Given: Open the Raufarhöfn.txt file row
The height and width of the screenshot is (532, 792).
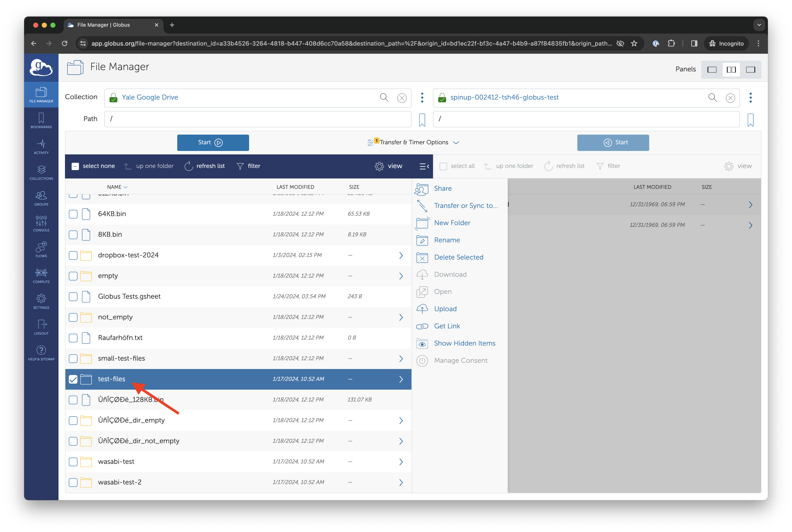Looking at the screenshot, I should click(238, 338).
